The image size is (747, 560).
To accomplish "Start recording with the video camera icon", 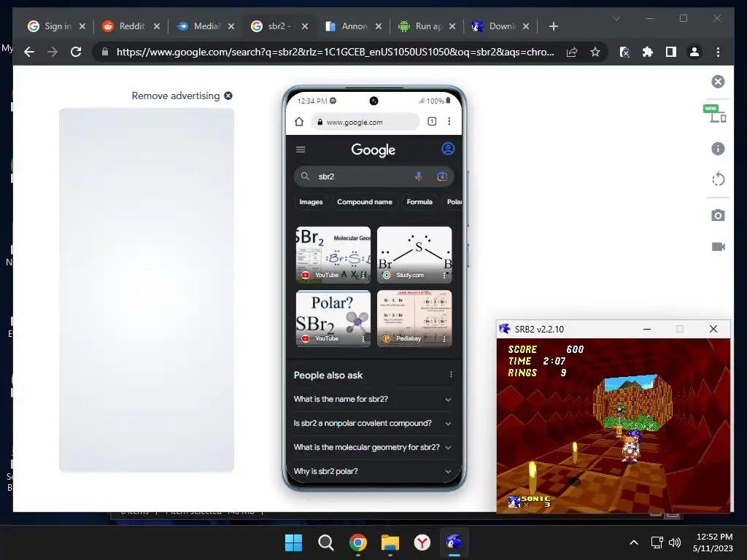I will 718,246.
